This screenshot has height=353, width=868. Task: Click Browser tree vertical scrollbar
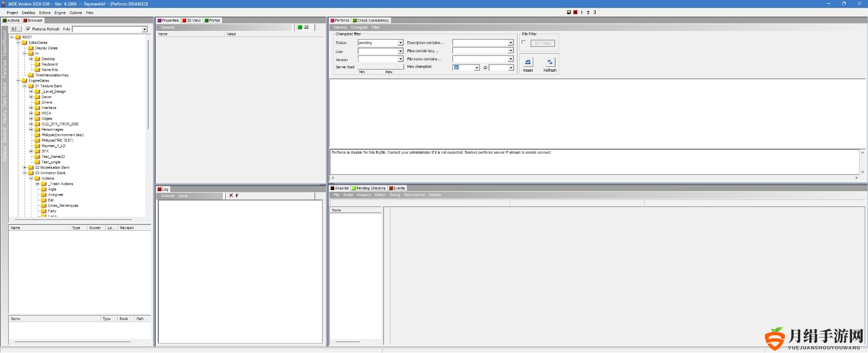(148, 84)
